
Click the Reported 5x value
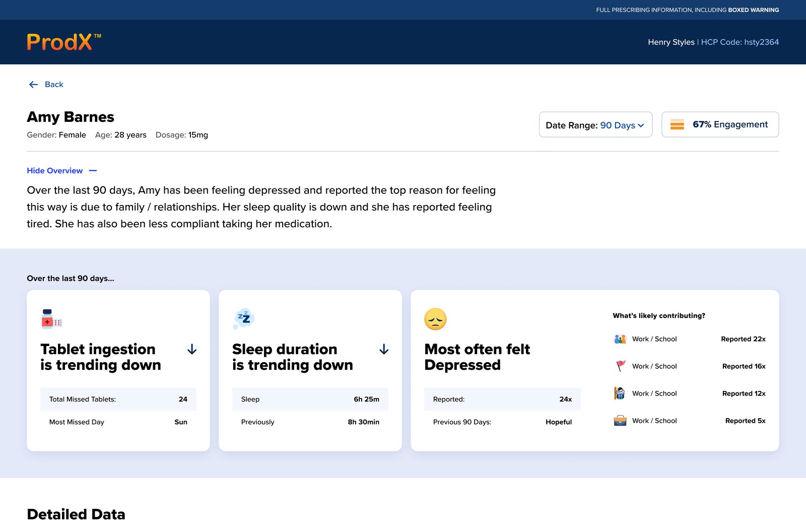[x=745, y=421]
